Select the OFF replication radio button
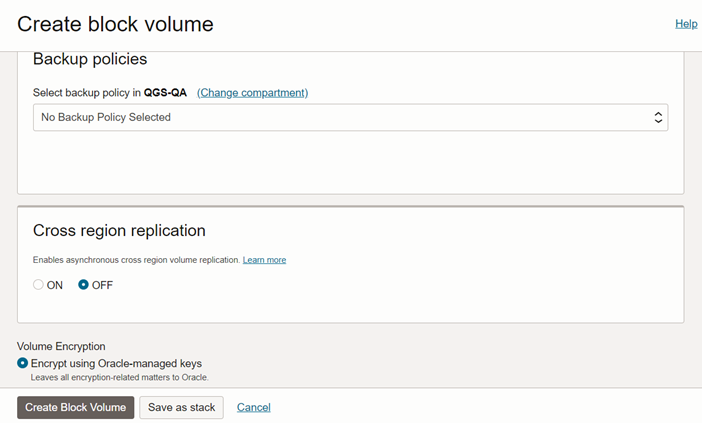 (x=84, y=285)
